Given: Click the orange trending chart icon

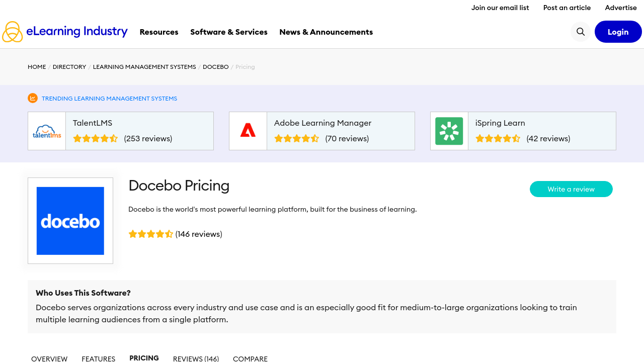Looking at the screenshot, I should (x=33, y=98).
